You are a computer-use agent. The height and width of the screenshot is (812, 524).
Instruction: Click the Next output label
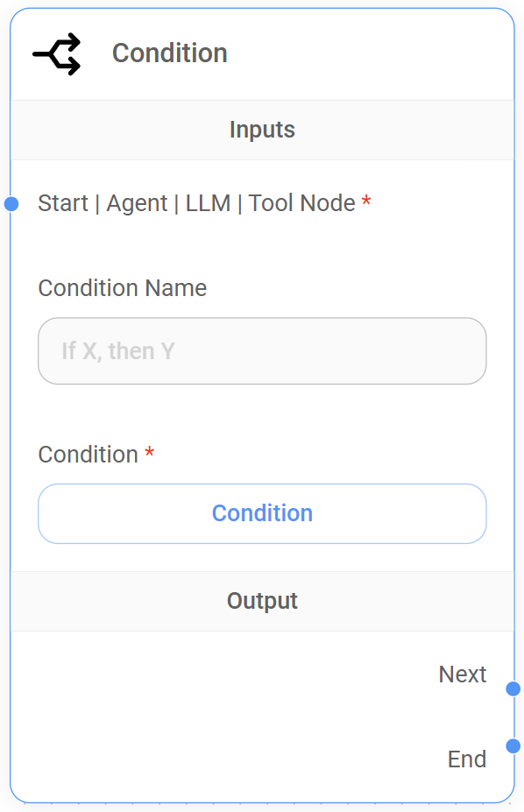pos(463,674)
